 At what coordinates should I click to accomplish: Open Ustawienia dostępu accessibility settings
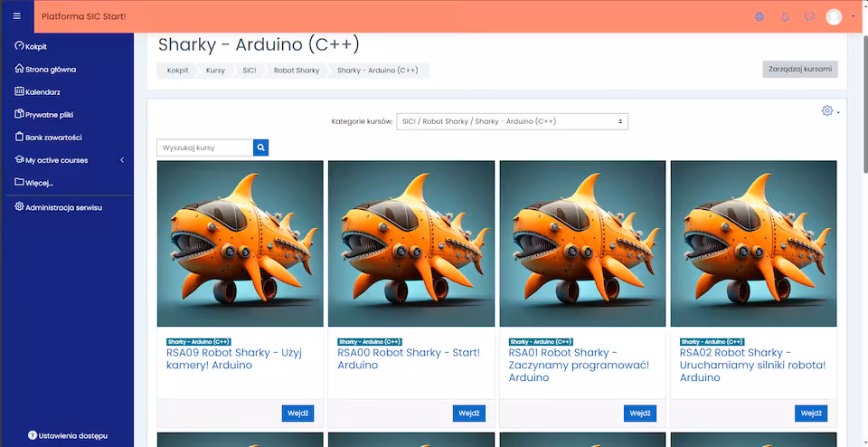point(68,435)
